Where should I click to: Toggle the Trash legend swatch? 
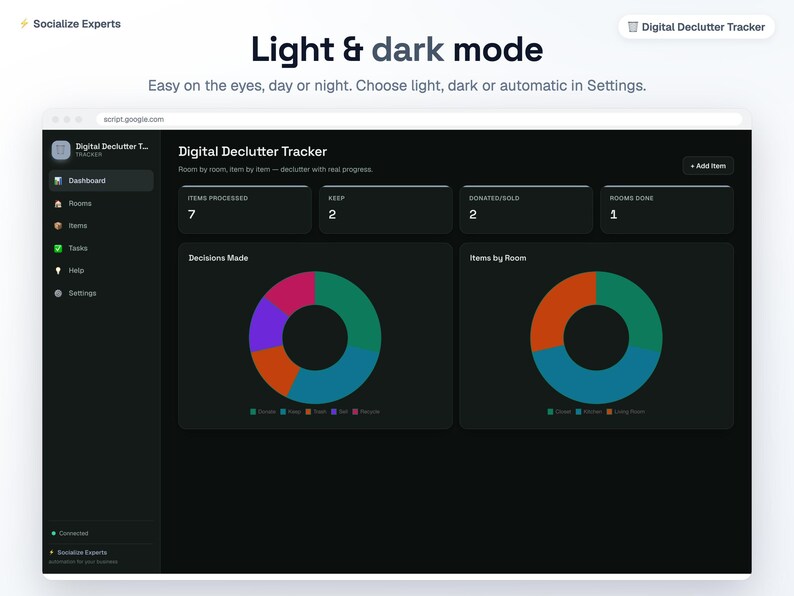(x=308, y=412)
